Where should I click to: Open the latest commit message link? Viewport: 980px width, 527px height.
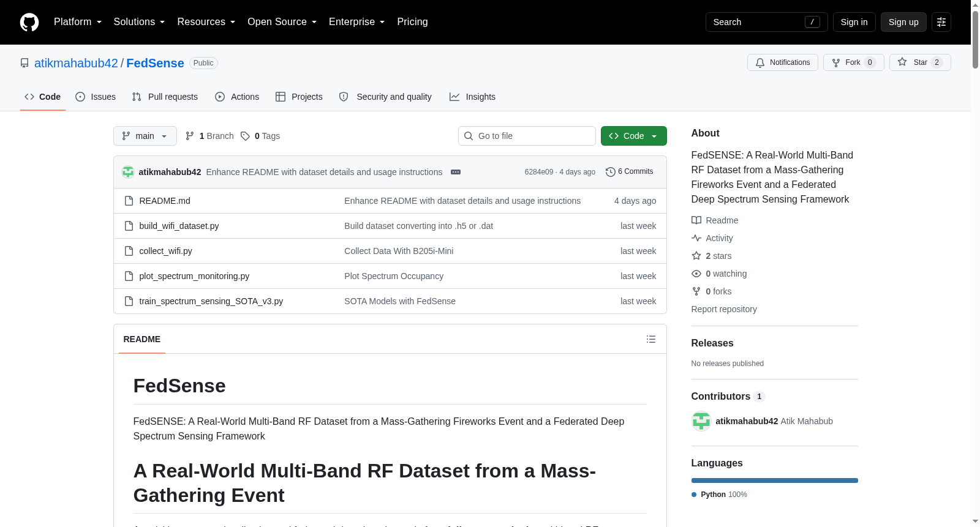pyautogui.click(x=324, y=172)
